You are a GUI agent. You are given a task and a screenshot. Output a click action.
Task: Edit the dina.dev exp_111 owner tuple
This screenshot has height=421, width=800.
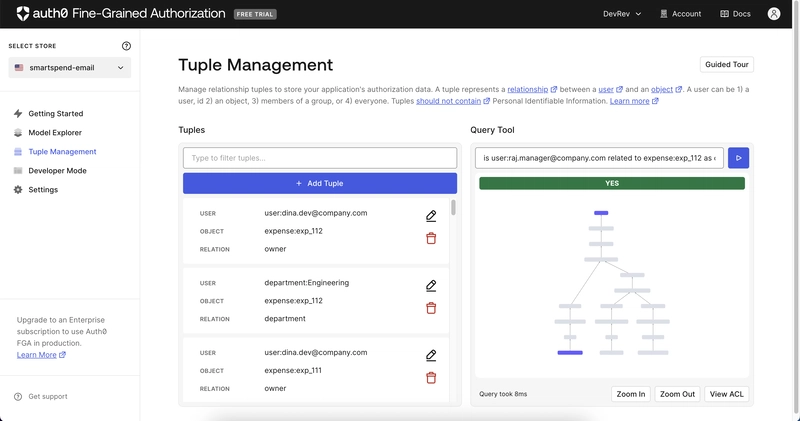pyautogui.click(x=431, y=356)
